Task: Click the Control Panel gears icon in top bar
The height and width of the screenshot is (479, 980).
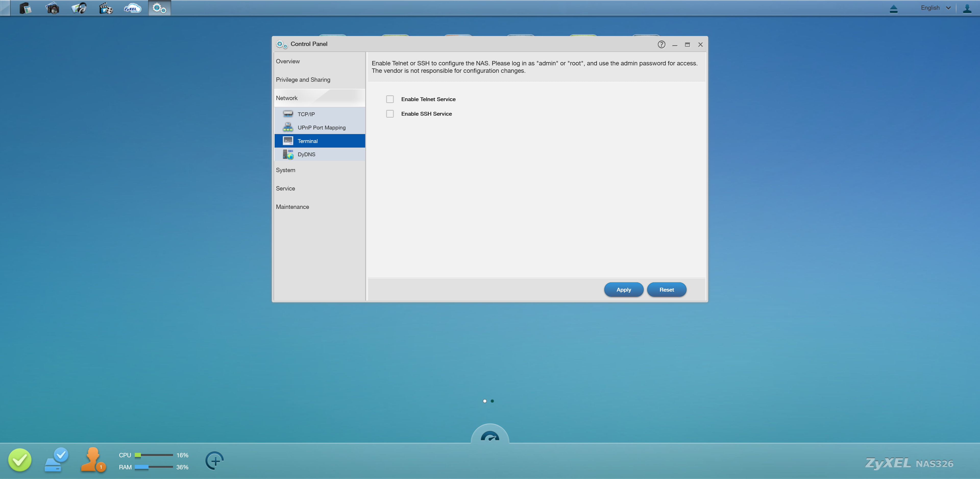Action: [x=160, y=8]
